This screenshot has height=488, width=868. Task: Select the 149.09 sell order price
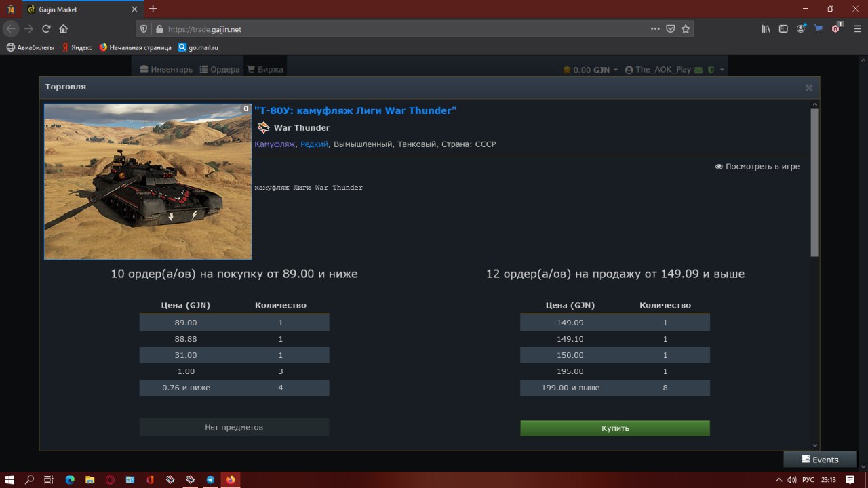[x=570, y=323]
